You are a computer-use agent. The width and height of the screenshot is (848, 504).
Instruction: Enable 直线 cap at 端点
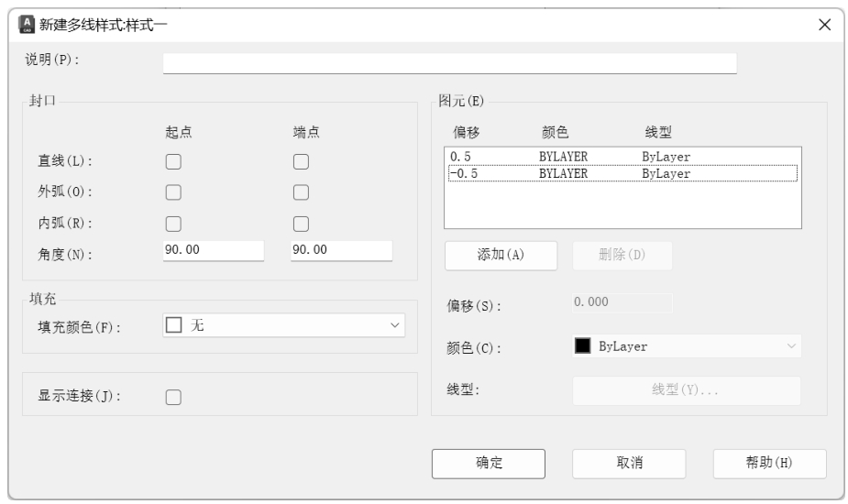tap(300, 162)
